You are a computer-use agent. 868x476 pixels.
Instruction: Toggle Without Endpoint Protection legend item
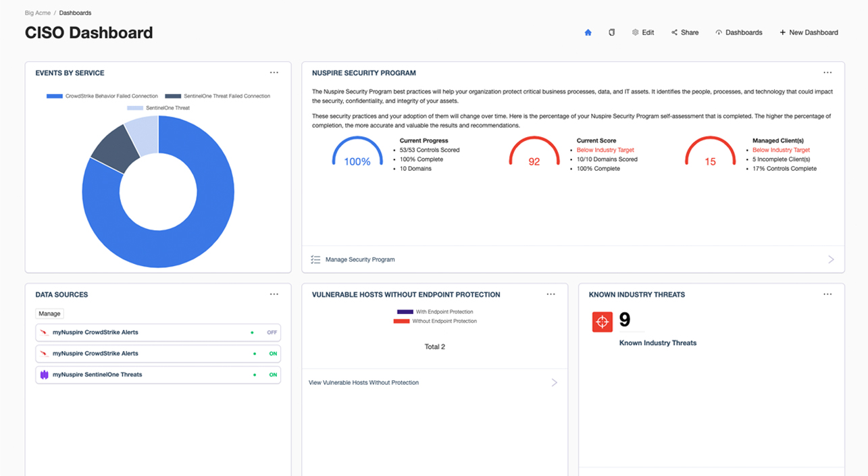click(435, 321)
